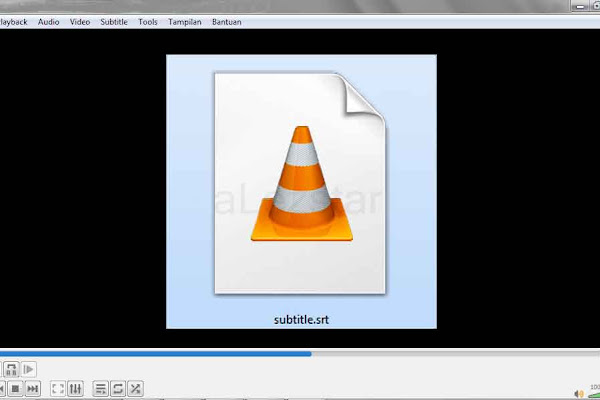
Task: Skip to next media item
Action: point(33,389)
